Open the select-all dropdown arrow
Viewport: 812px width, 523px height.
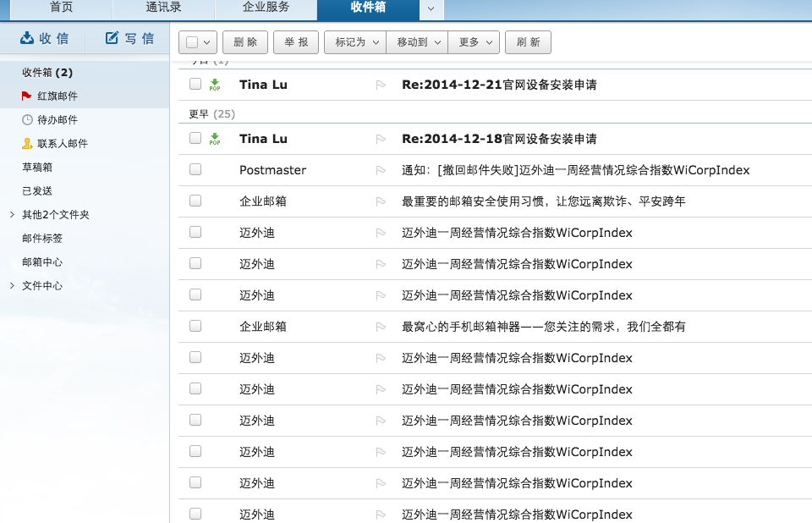coord(207,42)
